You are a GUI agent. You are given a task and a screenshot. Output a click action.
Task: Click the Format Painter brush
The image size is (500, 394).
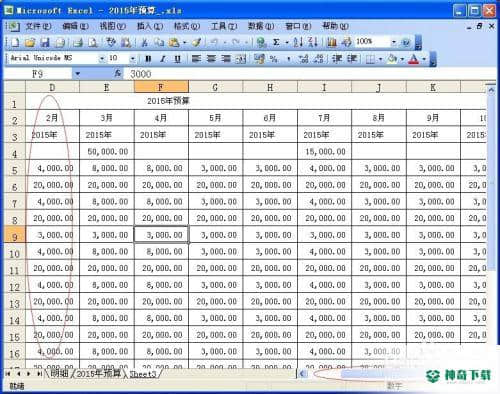(x=197, y=42)
